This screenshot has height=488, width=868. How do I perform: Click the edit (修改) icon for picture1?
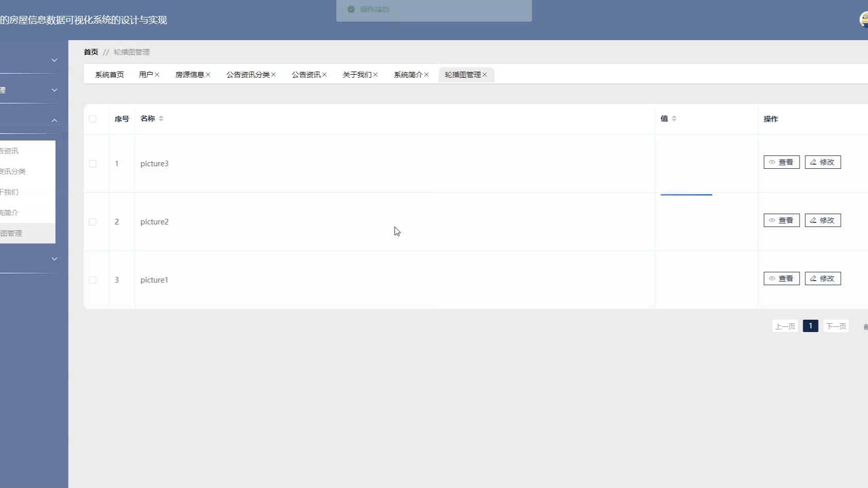pyautogui.click(x=822, y=278)
